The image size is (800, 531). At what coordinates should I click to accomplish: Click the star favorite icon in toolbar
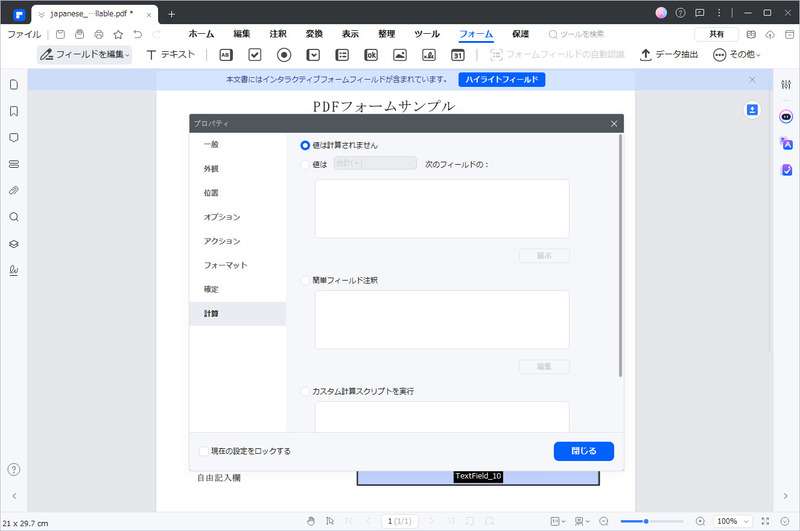[x=118, y=34]
